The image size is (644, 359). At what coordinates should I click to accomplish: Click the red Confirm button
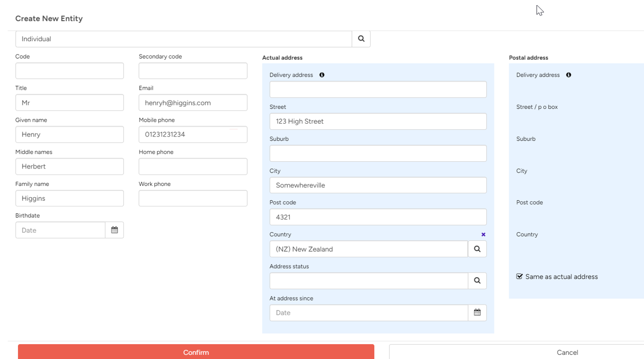(196, 352)
